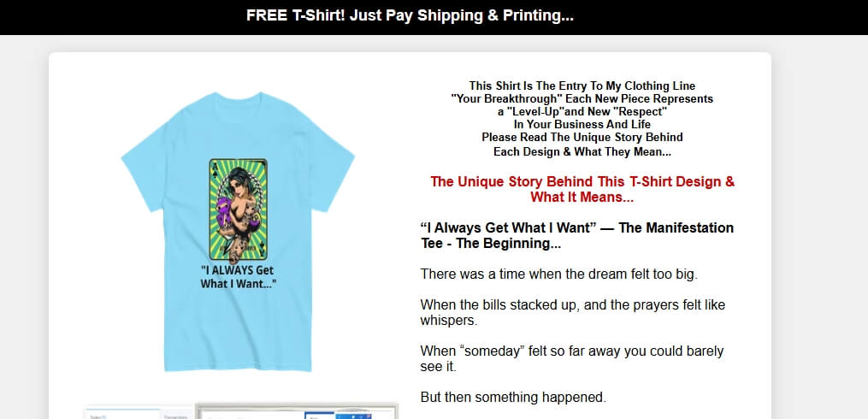The image size is (868, 419).
Task: Click the paragraph starting with When "someday" felt
Action: click(572, 358)
